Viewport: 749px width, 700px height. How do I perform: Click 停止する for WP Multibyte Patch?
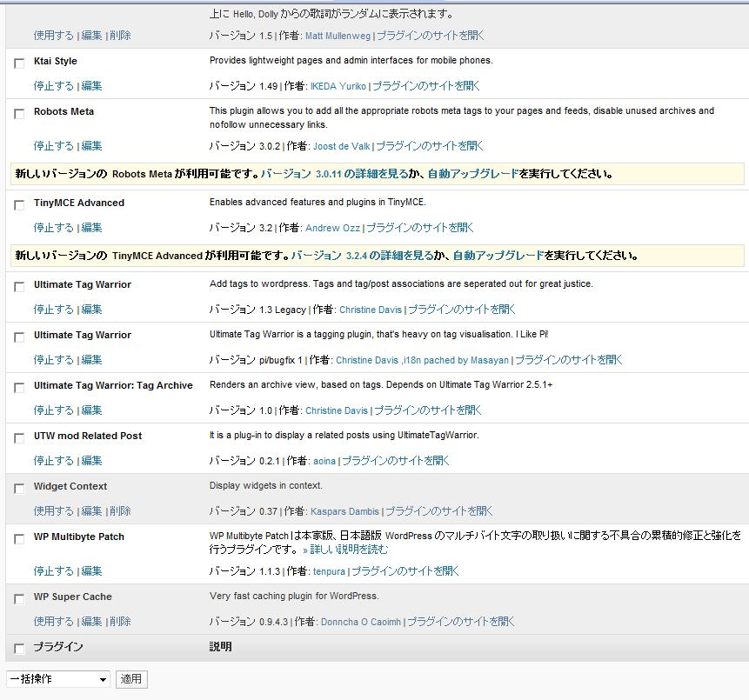pyautogui.click(x=54, y=571)
